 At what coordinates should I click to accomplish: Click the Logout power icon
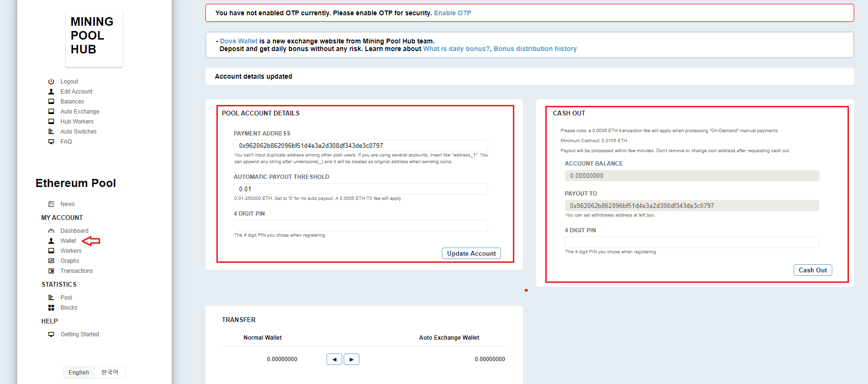pyautogui.click(x=51, y=82)
